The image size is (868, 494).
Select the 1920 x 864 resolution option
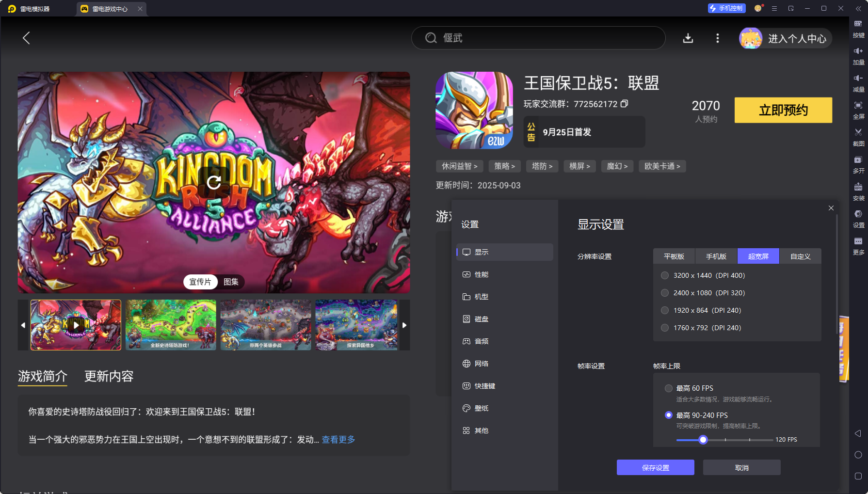[x=665, y=310]
